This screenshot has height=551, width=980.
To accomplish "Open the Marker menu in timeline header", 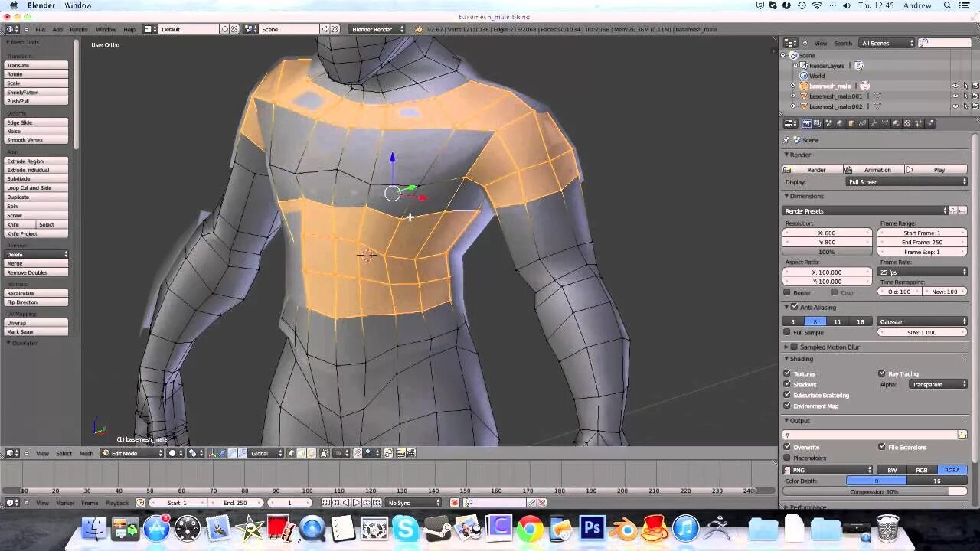I will (65, 503).
